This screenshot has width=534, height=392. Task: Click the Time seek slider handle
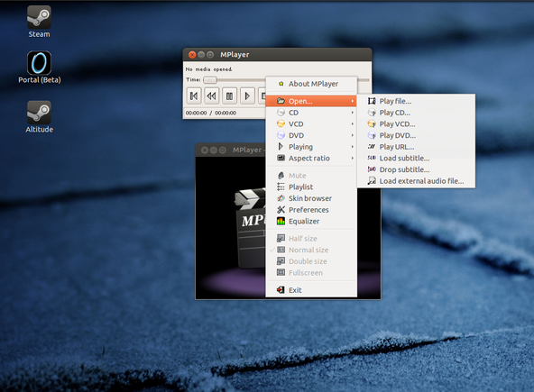[x=210, y=80]
